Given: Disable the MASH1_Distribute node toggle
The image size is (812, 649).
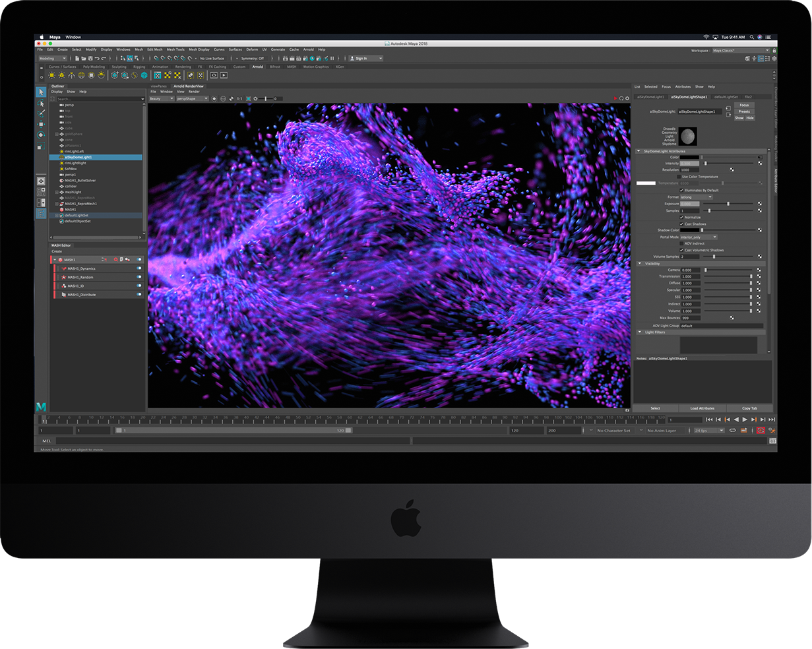Looking at the screenshot, I should 139,294.
